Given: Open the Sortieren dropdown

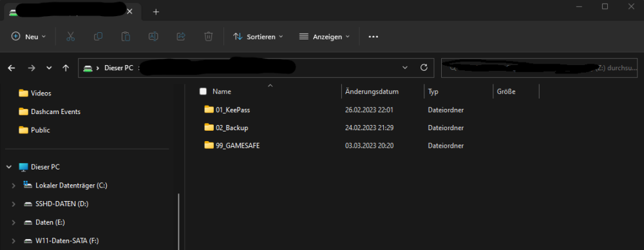Looking at the screenshot, I should [258, 37].
